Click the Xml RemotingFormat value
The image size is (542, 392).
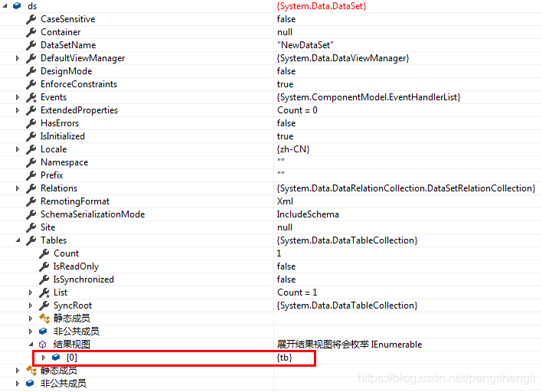pos(286,201)
